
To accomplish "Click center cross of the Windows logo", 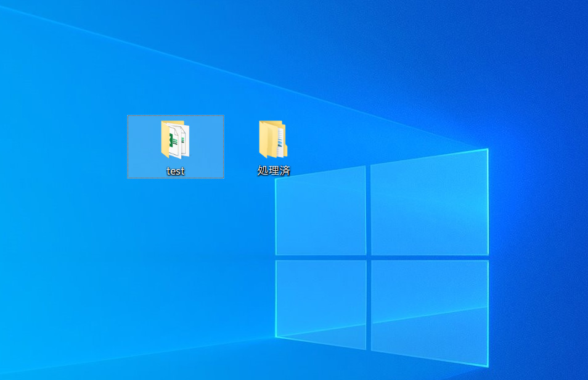I will tap(368, 257).
